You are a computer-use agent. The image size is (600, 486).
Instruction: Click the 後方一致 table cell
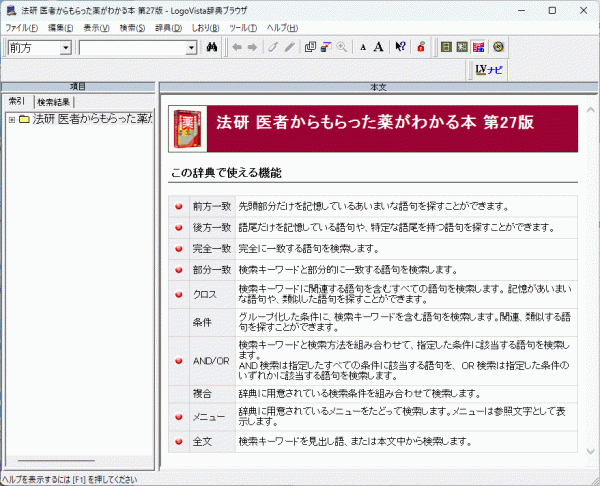coord(212,228)
